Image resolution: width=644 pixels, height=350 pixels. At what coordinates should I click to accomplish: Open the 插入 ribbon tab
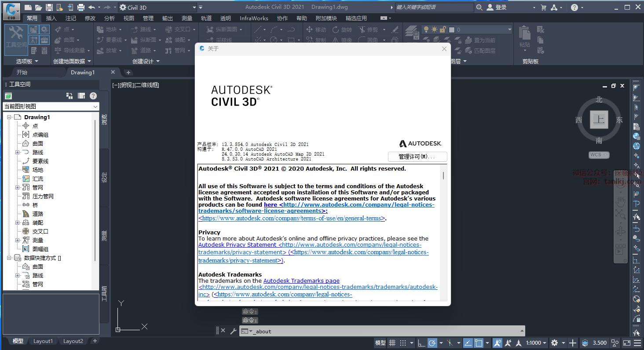[51, 18]
